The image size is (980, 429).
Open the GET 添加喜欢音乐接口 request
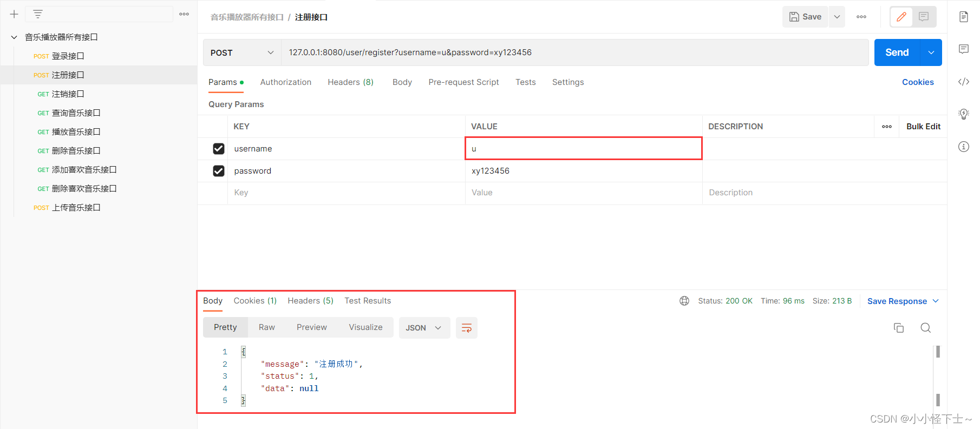(x=99, y=170)
